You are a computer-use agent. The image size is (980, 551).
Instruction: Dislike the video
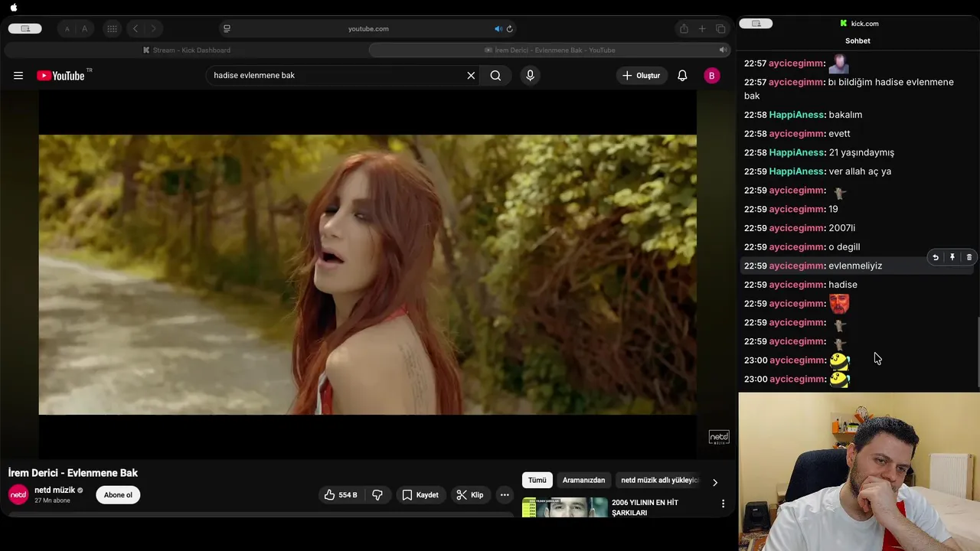coord(377,495)
